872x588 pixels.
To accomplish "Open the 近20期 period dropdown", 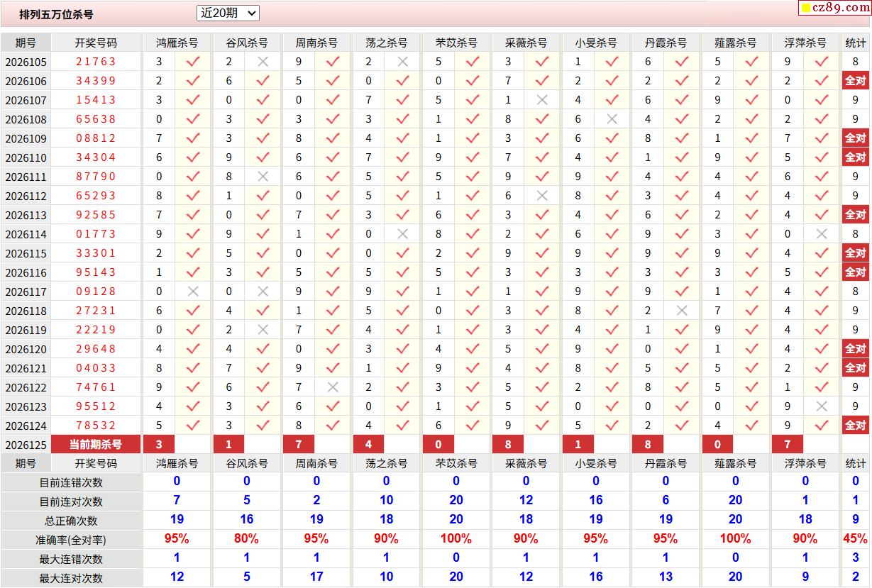I will pos(228,13).
